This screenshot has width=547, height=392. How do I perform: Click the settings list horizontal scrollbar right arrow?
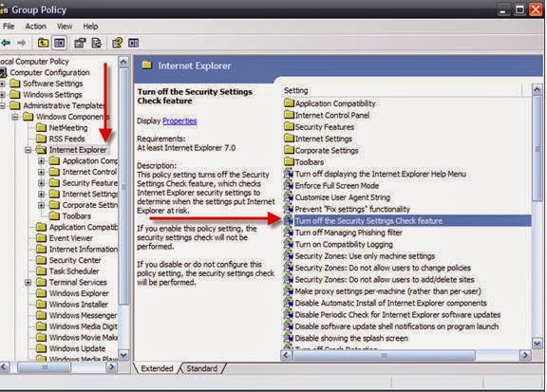pos(524,355)
